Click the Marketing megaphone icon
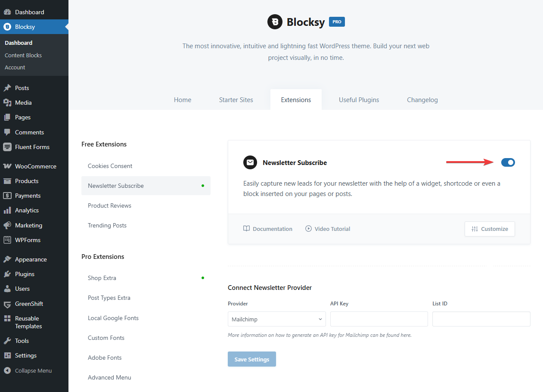 click(x=7, y=225)
